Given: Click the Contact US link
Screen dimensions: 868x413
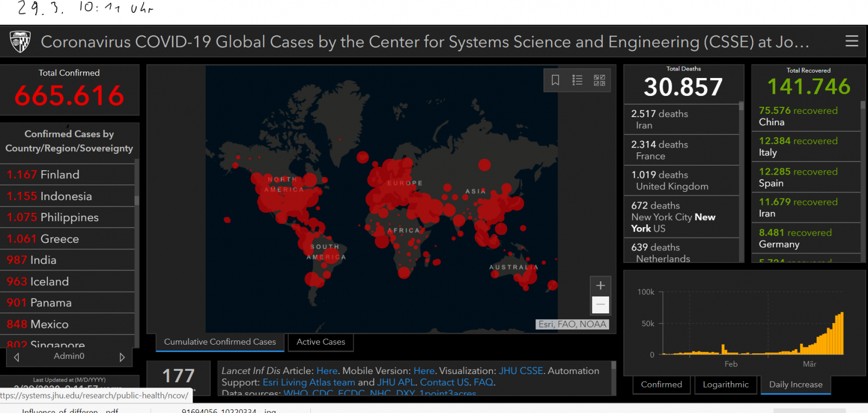Looking at the screenshot, I should click(444, 382).
